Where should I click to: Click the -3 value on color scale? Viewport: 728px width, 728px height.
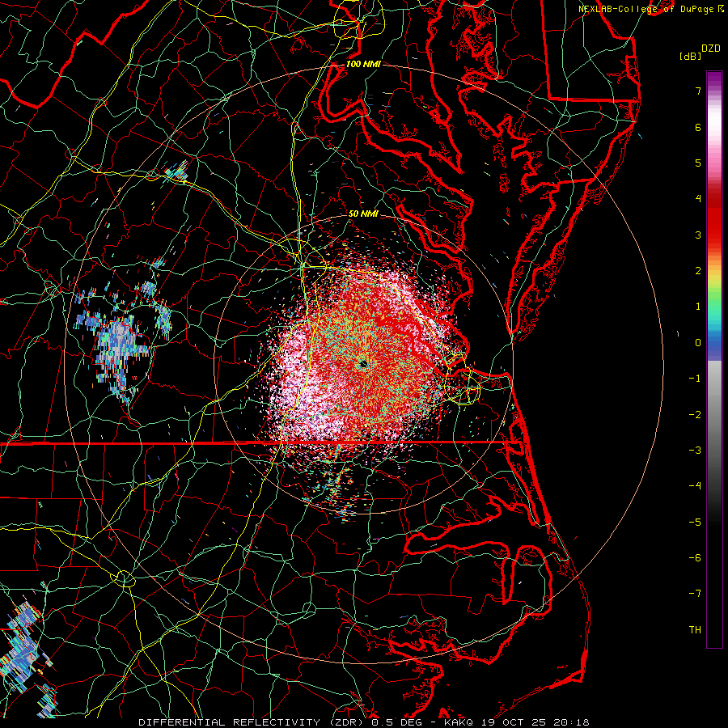[x=695, y=451]
